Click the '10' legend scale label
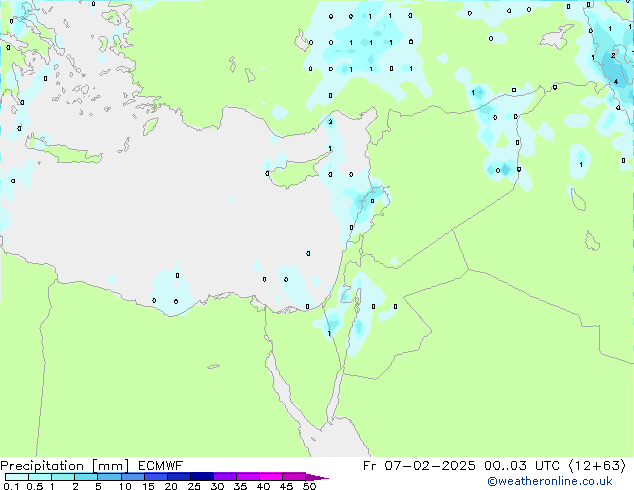634x490 pixels. coord(125,486)
